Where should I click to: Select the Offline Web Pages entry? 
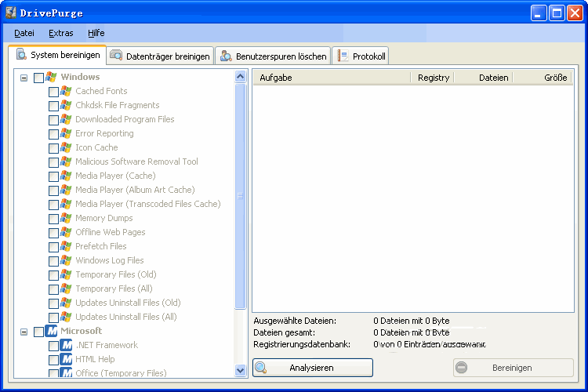(111, 233)
